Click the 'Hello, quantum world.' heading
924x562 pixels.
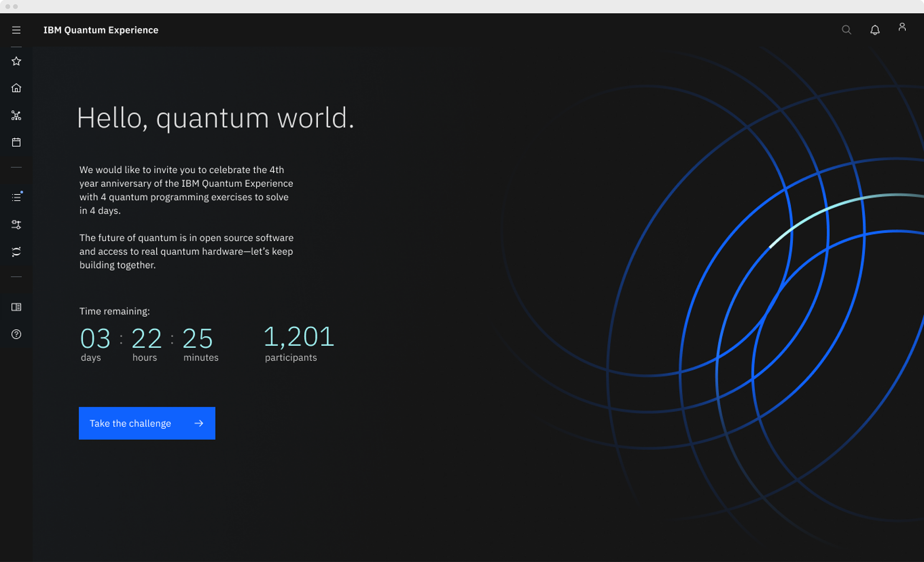pos(216,118)
